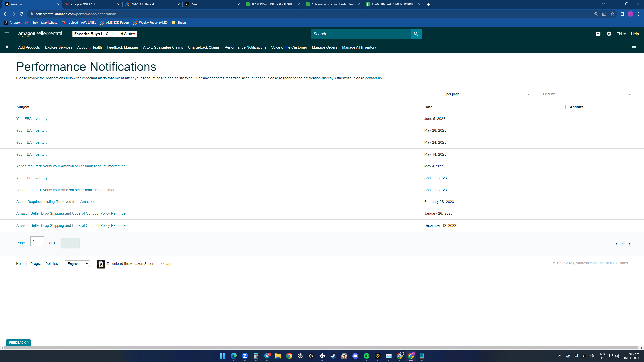Open the Your FBA Inventory notification from June 5, 2023
Screen dimensions: 644x362
pyautogui.click(x=32, y=119)
